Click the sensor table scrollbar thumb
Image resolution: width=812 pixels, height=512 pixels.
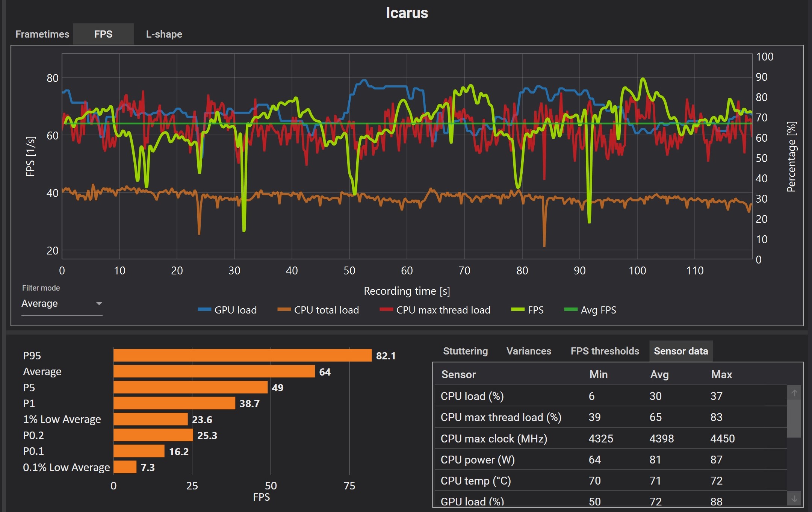click(794, 418)
